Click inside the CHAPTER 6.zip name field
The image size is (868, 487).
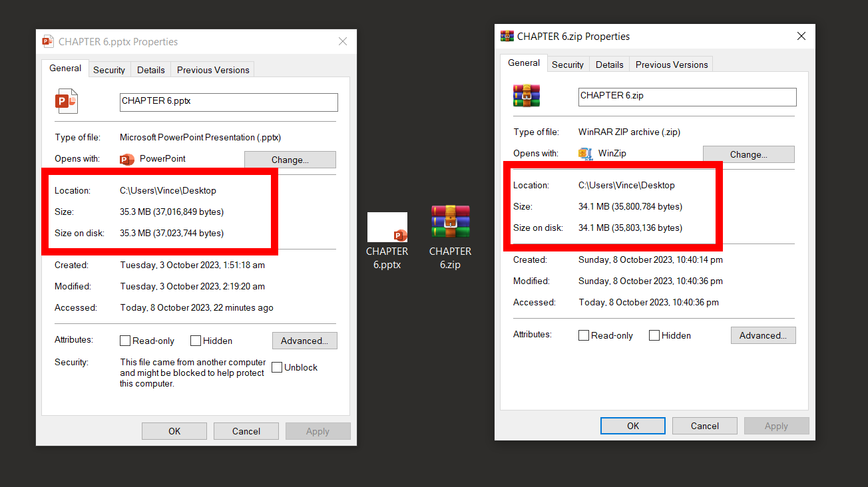[x=686, y=96]
